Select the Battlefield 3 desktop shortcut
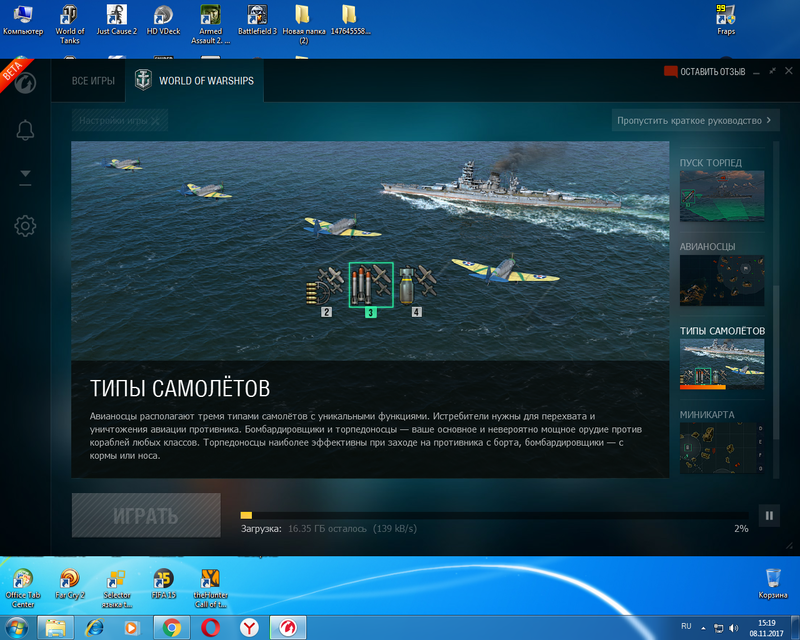Screen dimensions: 800x640 click(x=257, y=21)
